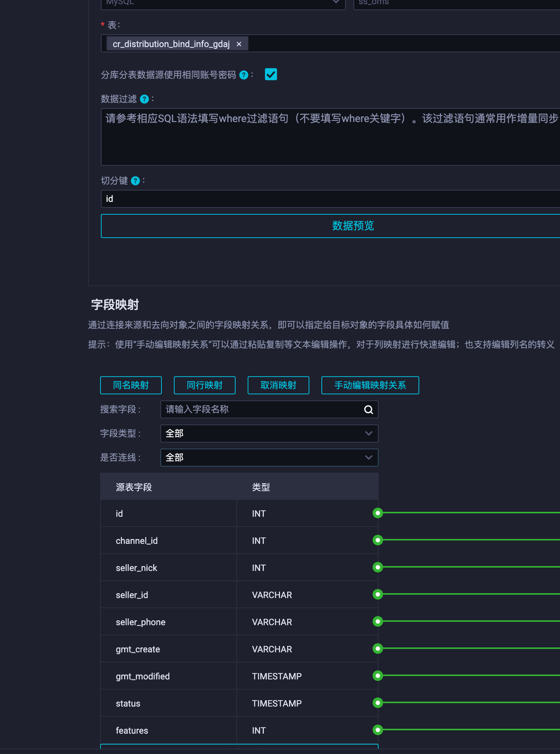Viewport: 560px width, 754px height.
Task: Click the 字段映射 section heading
Action: [x=115, y=304]
